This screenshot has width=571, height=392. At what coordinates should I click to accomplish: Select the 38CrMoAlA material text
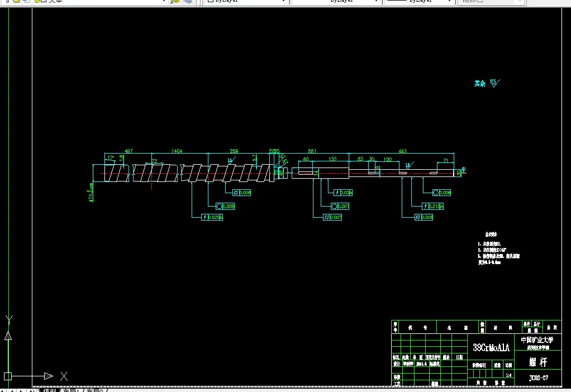click(x=491, y=347)
